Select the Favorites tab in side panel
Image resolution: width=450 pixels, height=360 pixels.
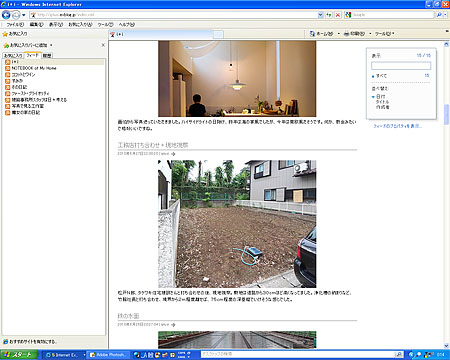(x=13, y=56)
